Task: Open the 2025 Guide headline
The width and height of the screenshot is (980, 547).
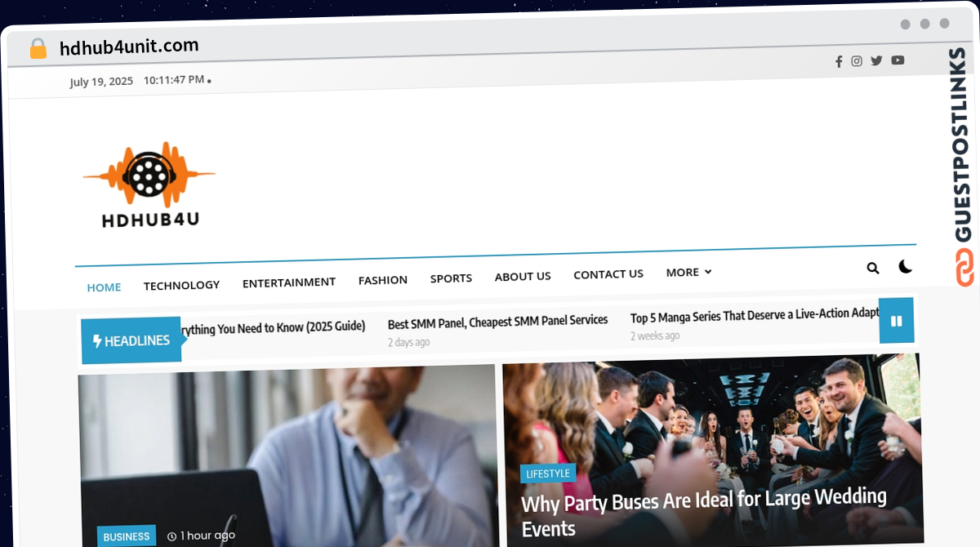Action: pos(272,328)
